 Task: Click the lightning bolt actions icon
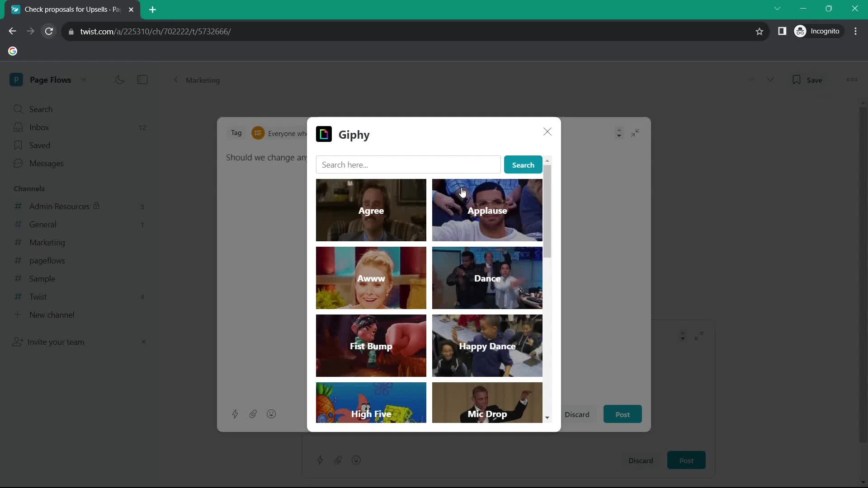(x=235, y=413)
